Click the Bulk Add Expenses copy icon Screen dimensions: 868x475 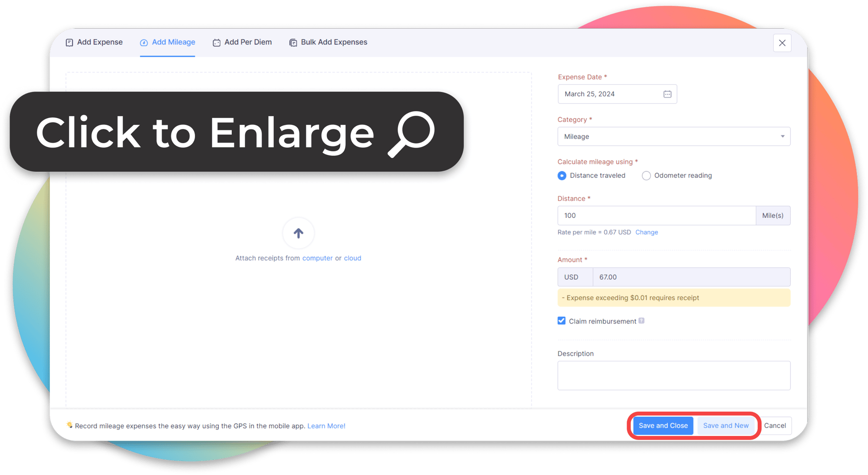tap(293, 42)
